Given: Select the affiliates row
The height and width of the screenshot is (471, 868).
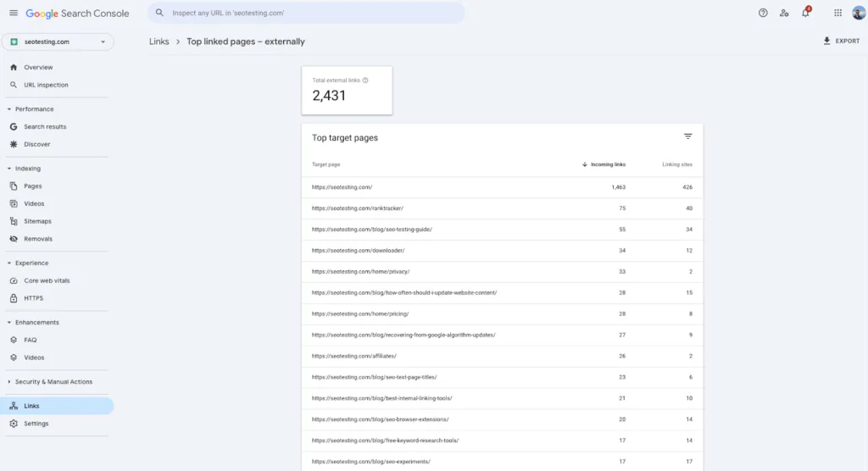Looking at the screenshot, I should [502, 356].
